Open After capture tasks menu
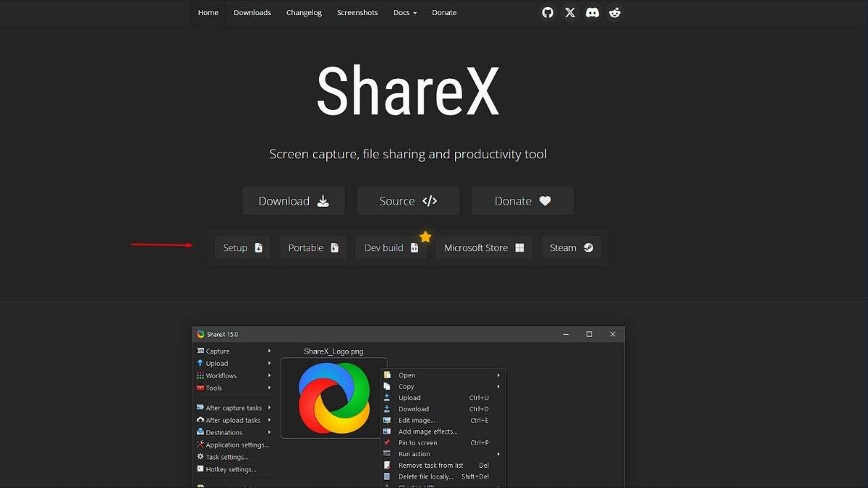The image size is (868, 488). pyautogui.click(x=234, y=408)
